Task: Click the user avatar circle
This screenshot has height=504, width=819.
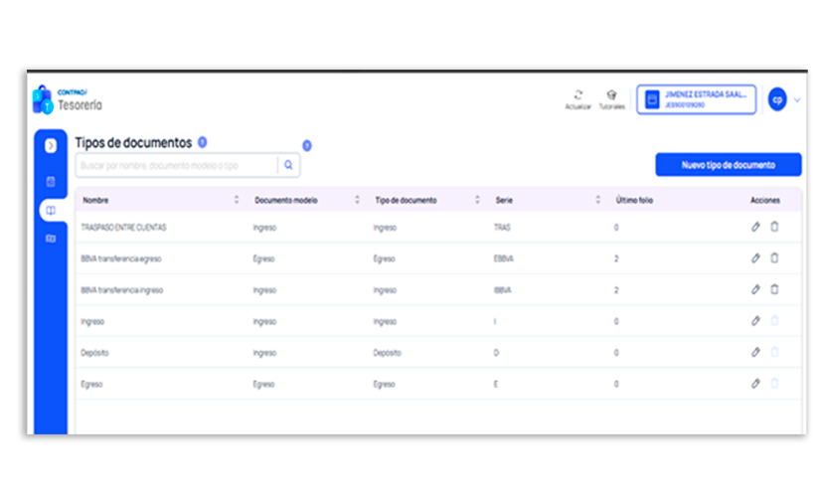Action: click(777, 99)
